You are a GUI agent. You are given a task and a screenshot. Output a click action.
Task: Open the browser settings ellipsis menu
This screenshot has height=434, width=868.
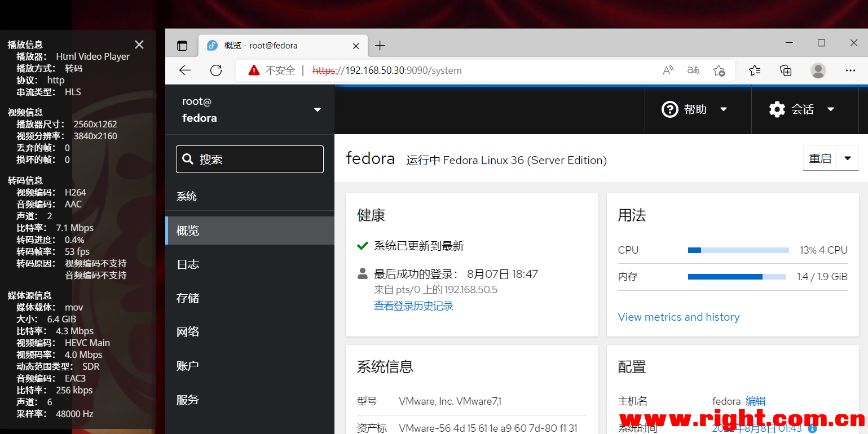[851, 70]
